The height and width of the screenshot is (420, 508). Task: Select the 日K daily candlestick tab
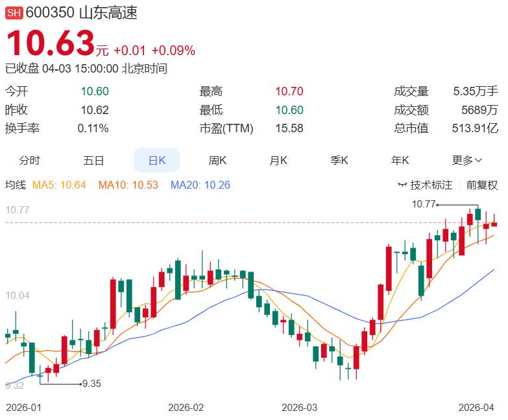pos(157,160)
